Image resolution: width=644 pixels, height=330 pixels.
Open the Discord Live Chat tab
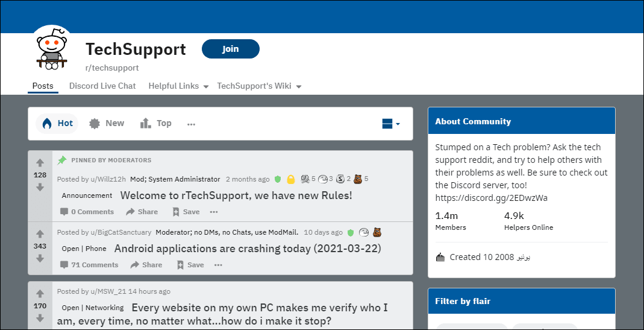click(x=102, y=86)
